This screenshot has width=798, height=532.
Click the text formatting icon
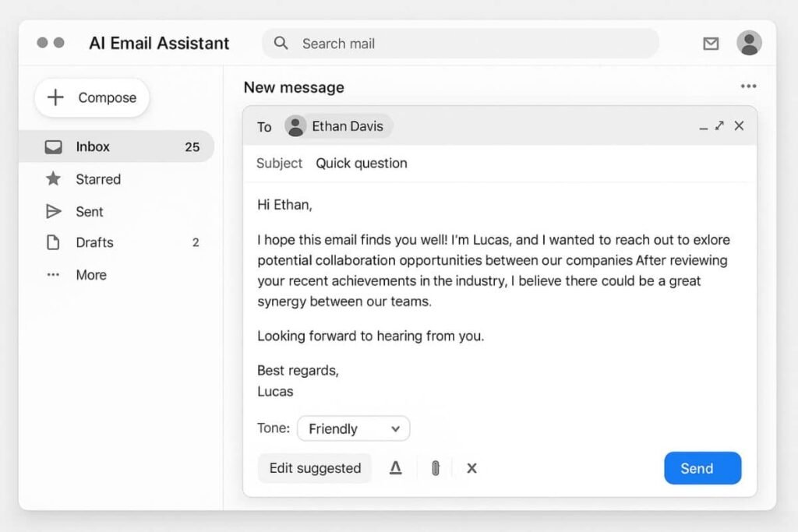[x=396, y=468]
